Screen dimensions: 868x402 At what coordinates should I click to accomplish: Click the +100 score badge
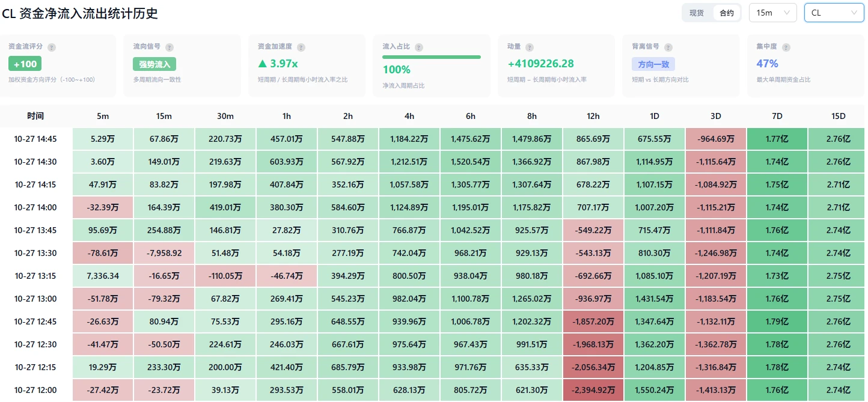coord(25,64)
